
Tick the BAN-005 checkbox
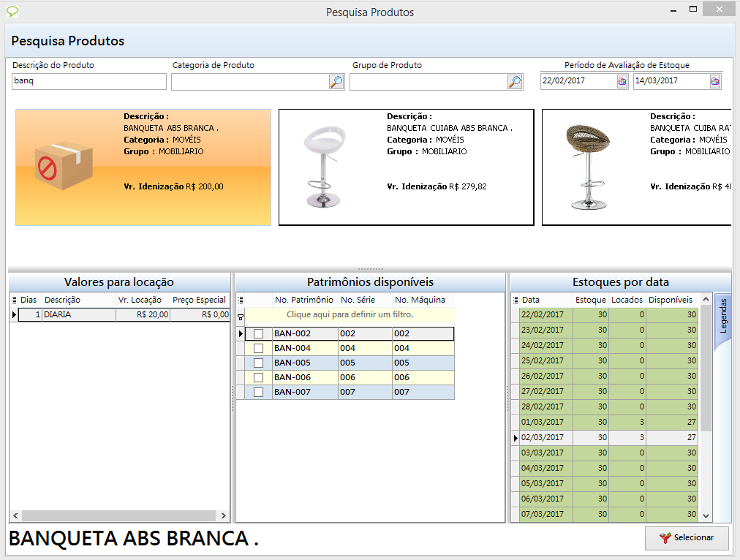[x=258, y=363]
